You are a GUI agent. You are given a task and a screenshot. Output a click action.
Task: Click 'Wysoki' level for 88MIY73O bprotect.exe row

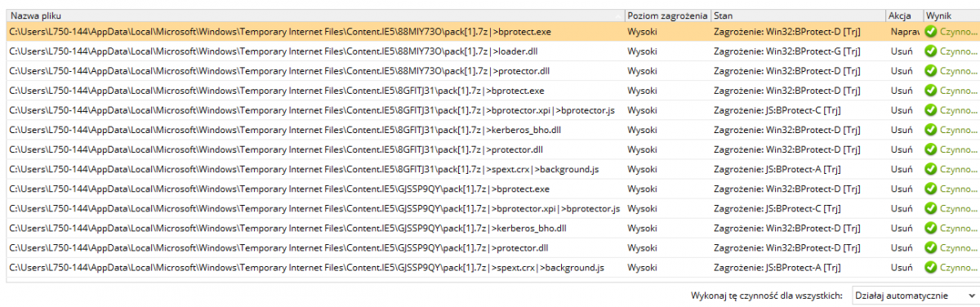point(642,31)
